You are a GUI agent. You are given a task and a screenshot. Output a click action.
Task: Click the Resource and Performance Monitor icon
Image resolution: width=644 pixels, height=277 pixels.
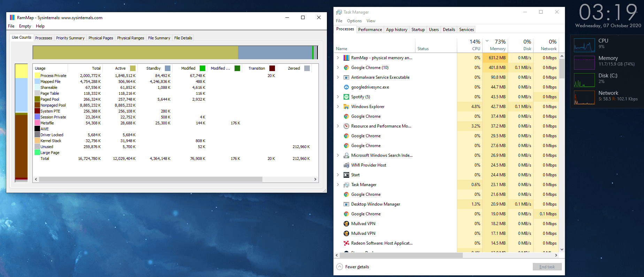[x=346, y=126]
